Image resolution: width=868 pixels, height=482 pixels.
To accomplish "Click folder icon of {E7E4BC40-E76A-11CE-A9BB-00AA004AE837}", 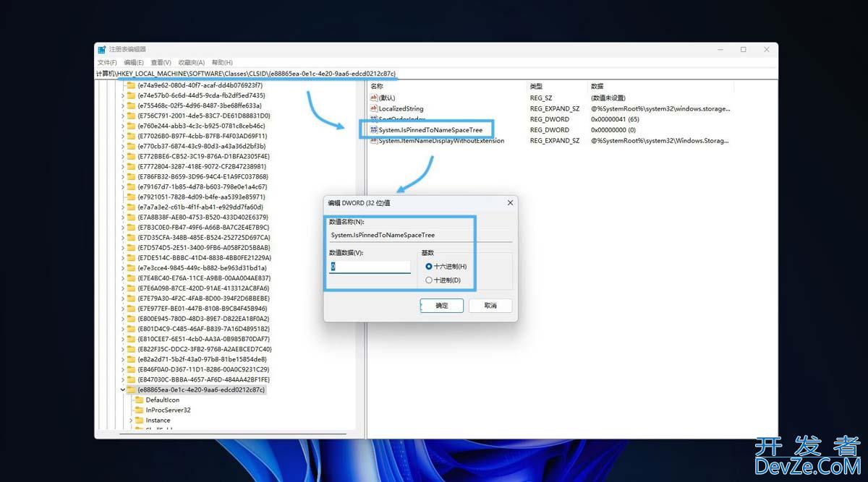I will point(131,278).
